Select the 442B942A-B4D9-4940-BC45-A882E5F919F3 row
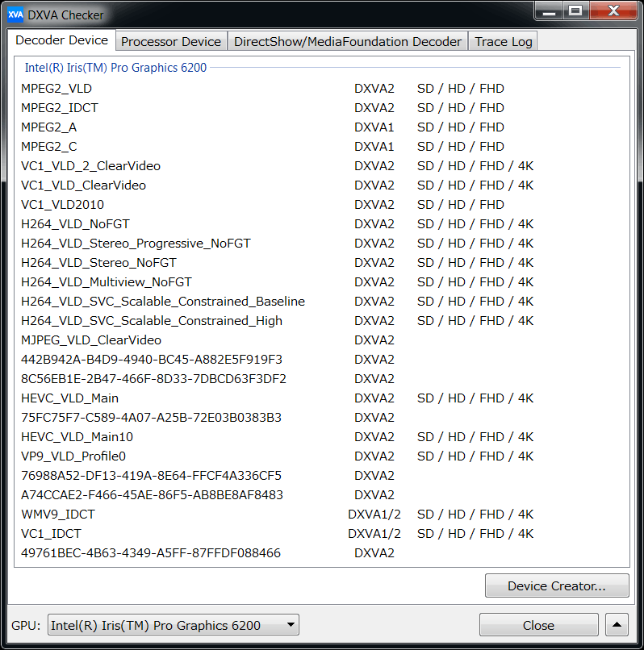Image resolution: width=644 pixels, height=650 pixels. point(321,360)
